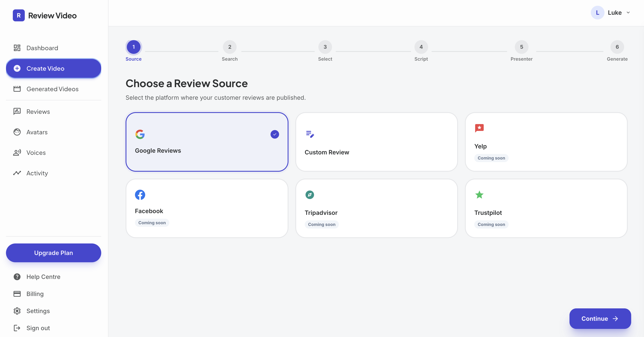Go to Generated Videos
Screen dimensions: 644x337
(54, 89)
